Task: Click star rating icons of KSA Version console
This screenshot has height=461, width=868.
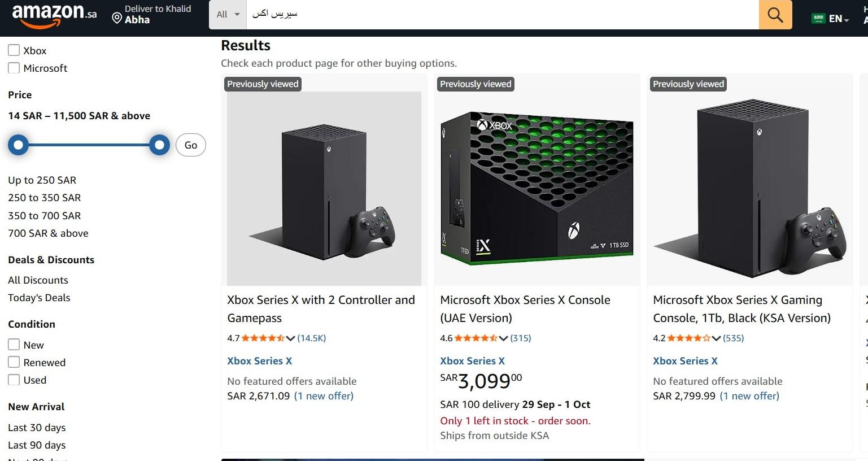Action: (688, 338)
